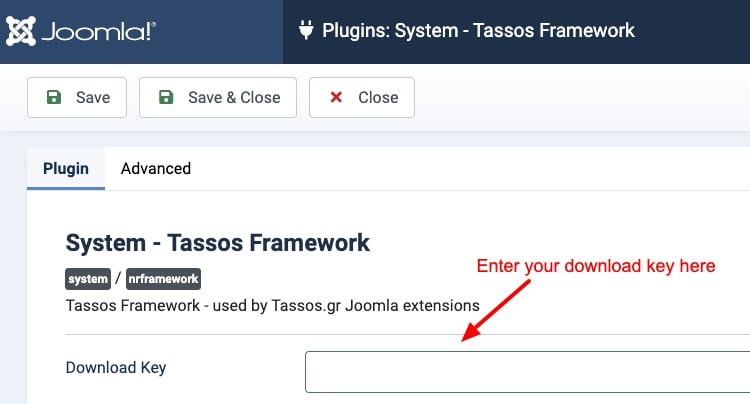The width and height of the screenshot is (750, 404).
Task: Click the Download Key field label
Action: point(116,368)
